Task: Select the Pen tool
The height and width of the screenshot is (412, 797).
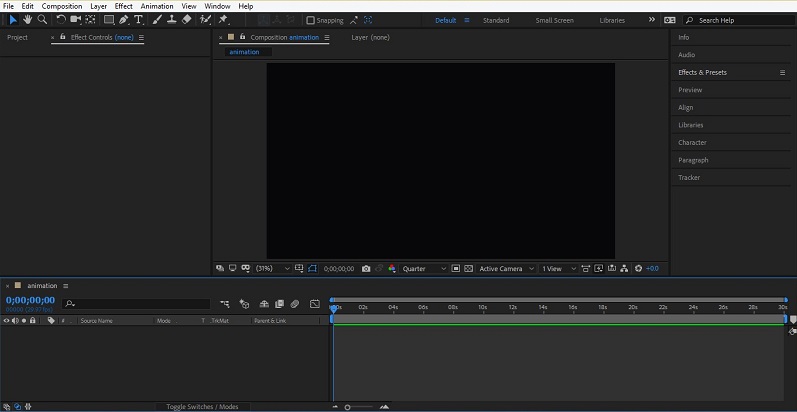Action: click(125, 19)
